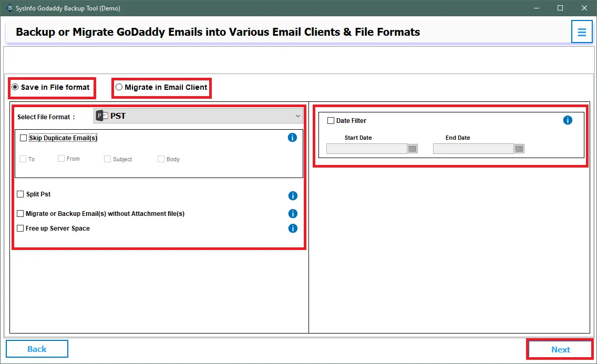Tick the Body duplicate criteria checkbox
Screen dimensions: 597x364
[161, 159]
